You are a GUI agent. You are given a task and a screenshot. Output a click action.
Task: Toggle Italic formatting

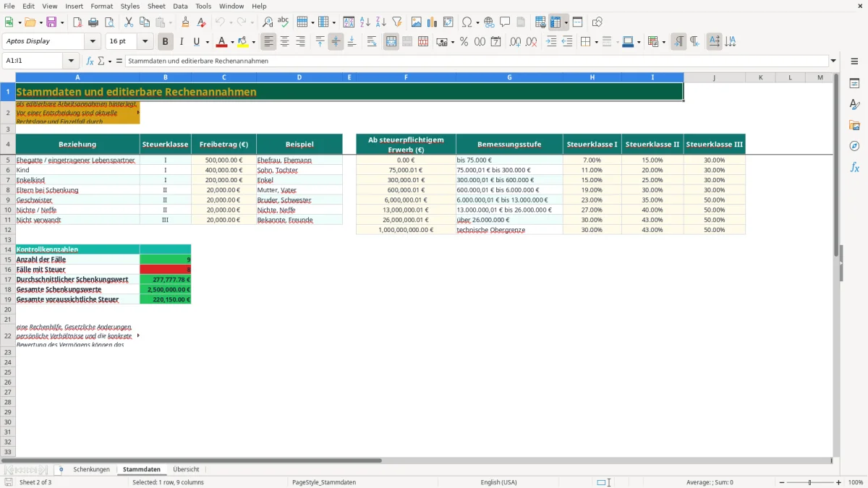pos(182,41)
